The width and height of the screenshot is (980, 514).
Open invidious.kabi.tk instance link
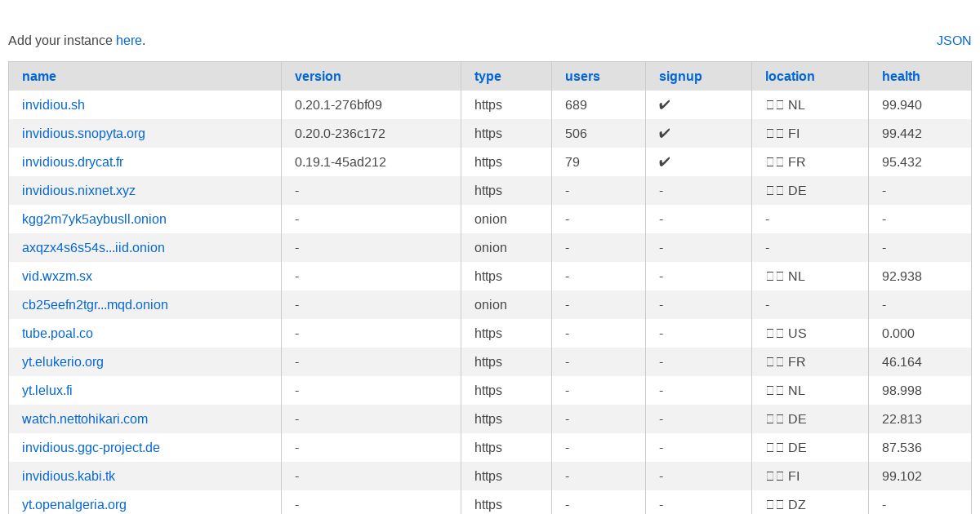(69, 476)
